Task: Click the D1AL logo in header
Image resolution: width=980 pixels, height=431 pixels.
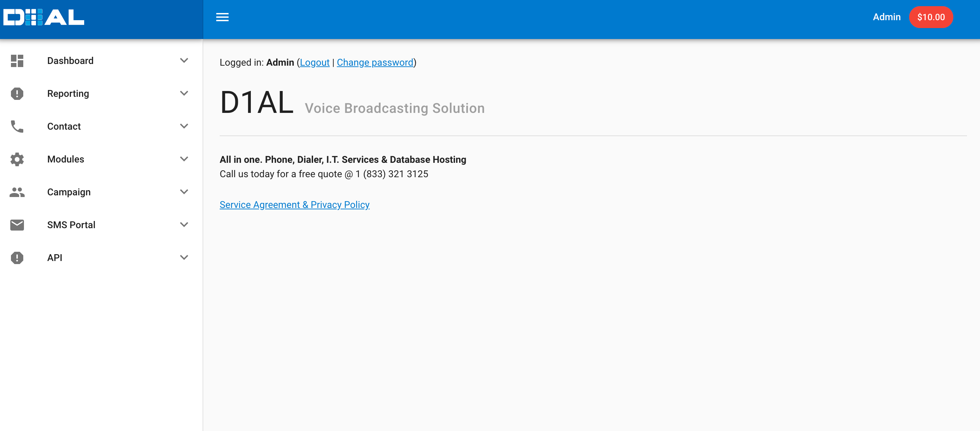Action: pos(44,17)
